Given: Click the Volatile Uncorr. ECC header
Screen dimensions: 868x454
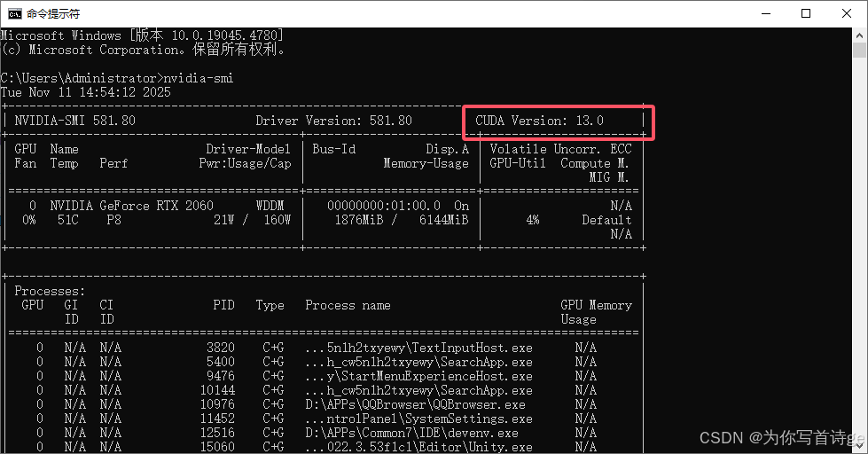Looking at the screenshot, I should pos(560,150).
